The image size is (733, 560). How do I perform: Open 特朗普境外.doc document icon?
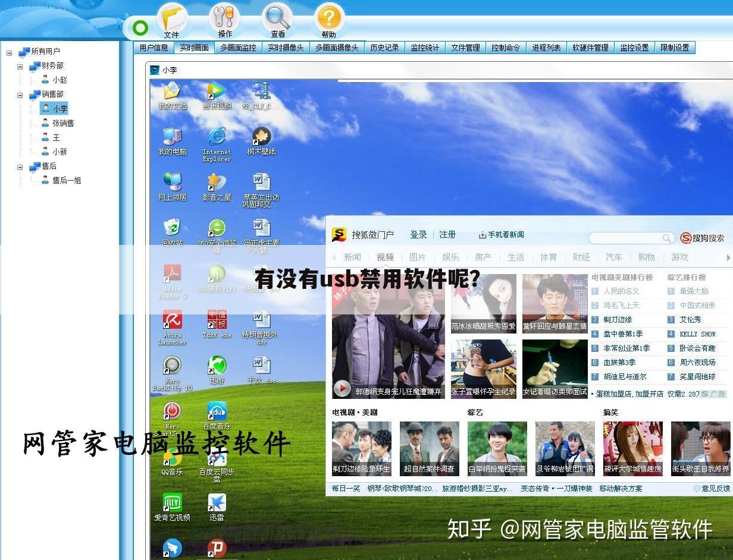pyautogui.click(x=261, y=328)
